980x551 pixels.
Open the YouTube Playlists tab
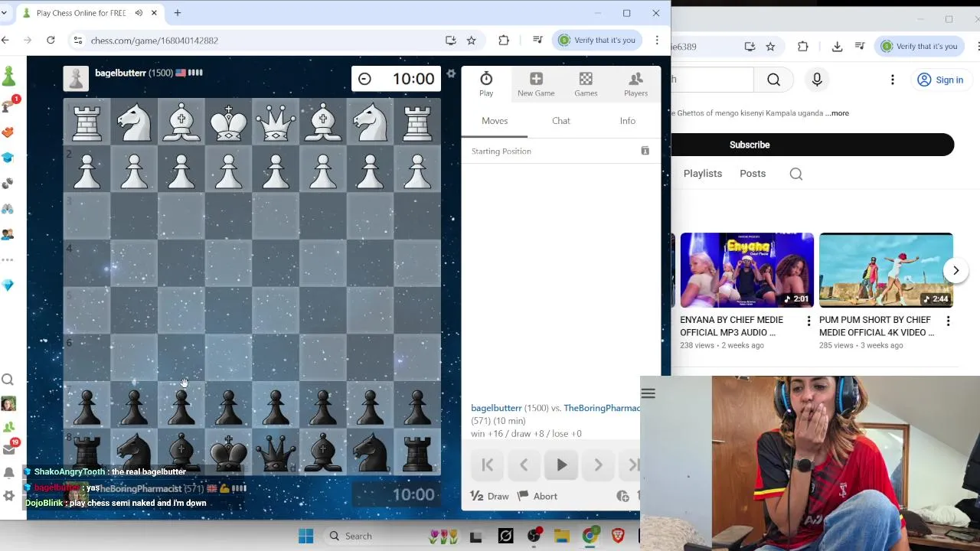pyautogui.click(x=702, y=174)
